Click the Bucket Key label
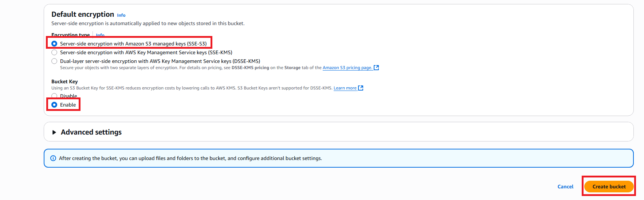Viewport: 644px width, 200px height. tap(64, 81)
